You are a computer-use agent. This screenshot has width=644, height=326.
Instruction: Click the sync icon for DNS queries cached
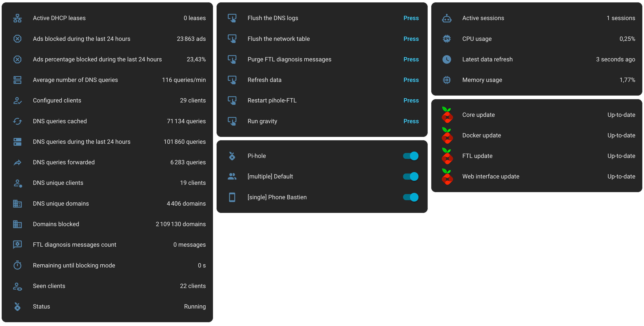pyautogui.click(x=17, y=121)
